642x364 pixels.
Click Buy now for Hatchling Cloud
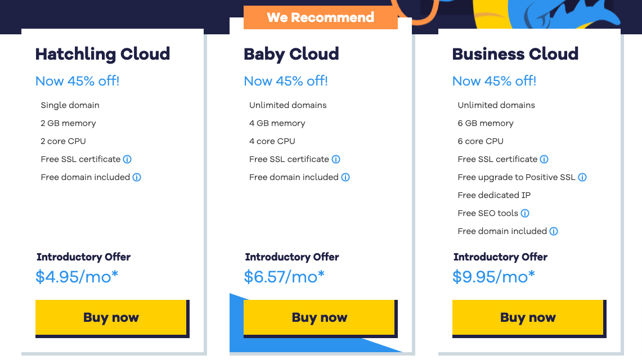[x=111, y=317]
